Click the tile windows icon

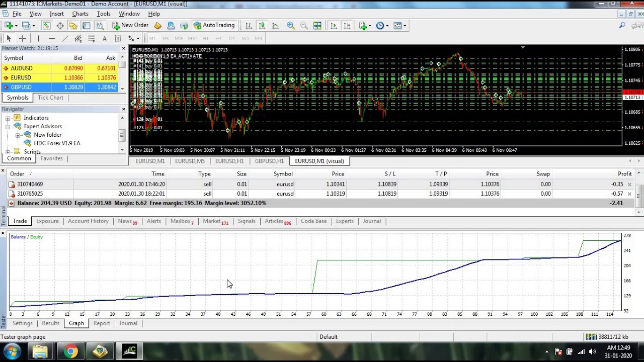point(317,26)
